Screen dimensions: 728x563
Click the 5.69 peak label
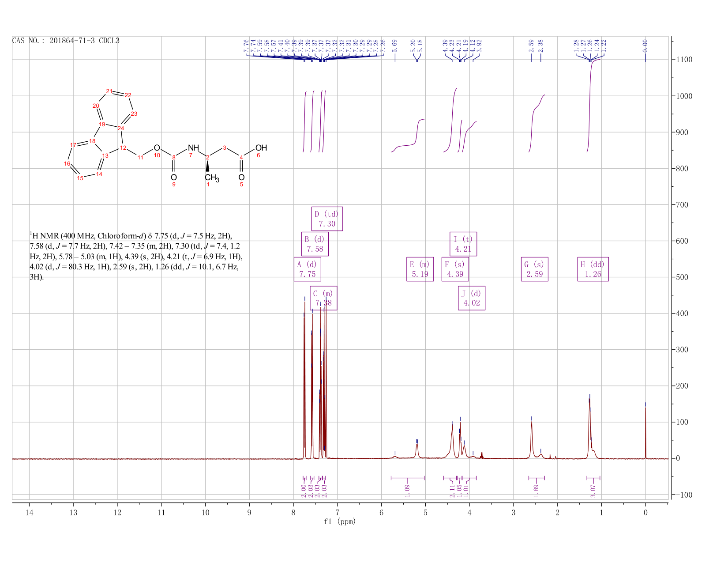click(395, 45)
